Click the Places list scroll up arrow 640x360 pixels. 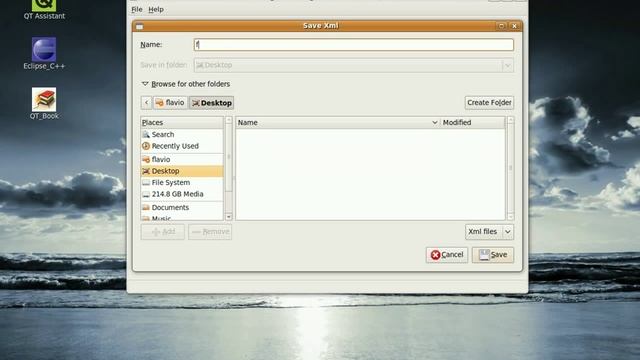click(229, 120)
